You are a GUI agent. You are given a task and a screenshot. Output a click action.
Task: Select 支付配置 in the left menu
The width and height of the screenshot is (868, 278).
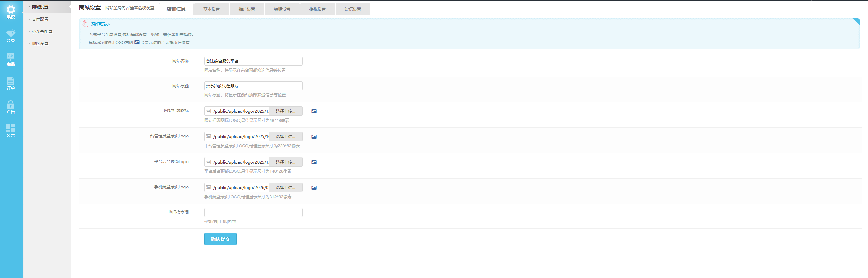pos(40,19)
